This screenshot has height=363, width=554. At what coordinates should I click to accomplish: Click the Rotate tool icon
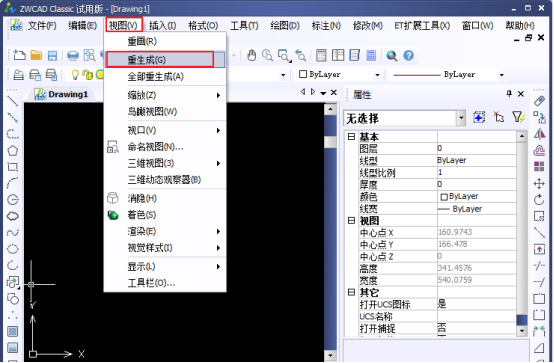click(539, 200)
